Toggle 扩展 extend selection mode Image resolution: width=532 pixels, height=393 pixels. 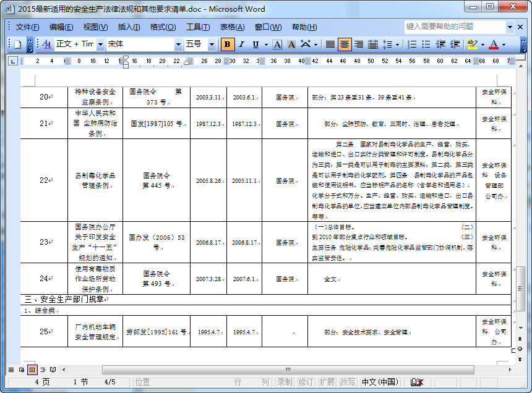327,382
